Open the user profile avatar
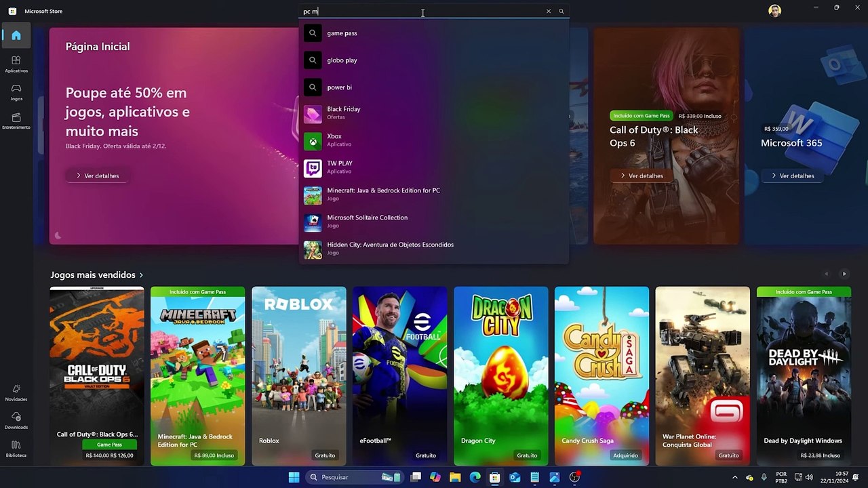 [x=775, y=11]
